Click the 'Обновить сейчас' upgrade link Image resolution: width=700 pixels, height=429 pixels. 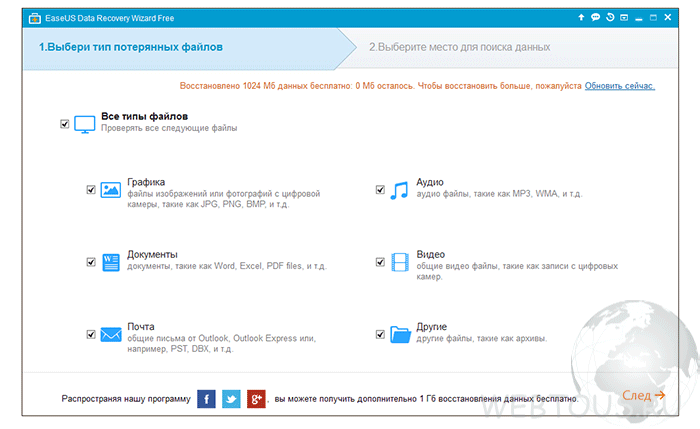coord(620,86)
